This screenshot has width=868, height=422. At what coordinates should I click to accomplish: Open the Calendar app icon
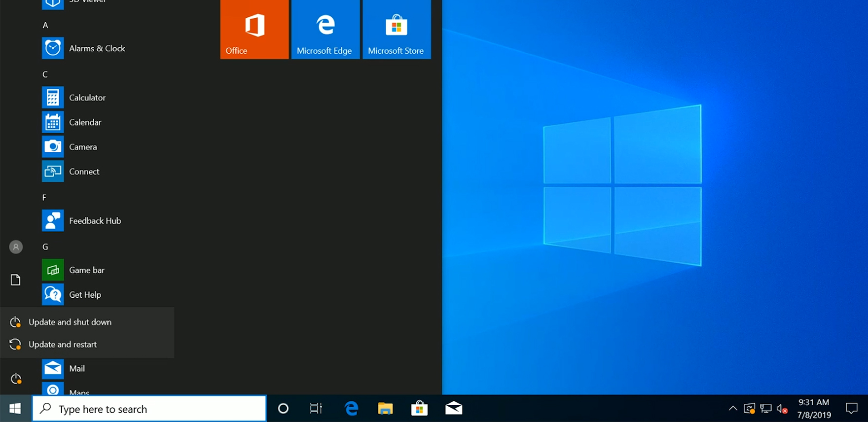(x=53, y=122)
